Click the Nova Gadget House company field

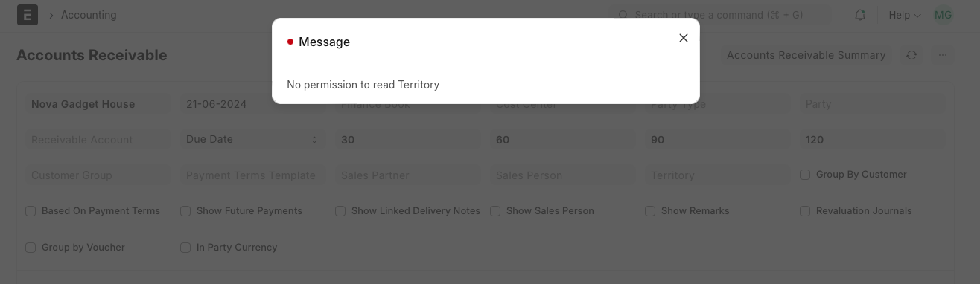(98, 104)
